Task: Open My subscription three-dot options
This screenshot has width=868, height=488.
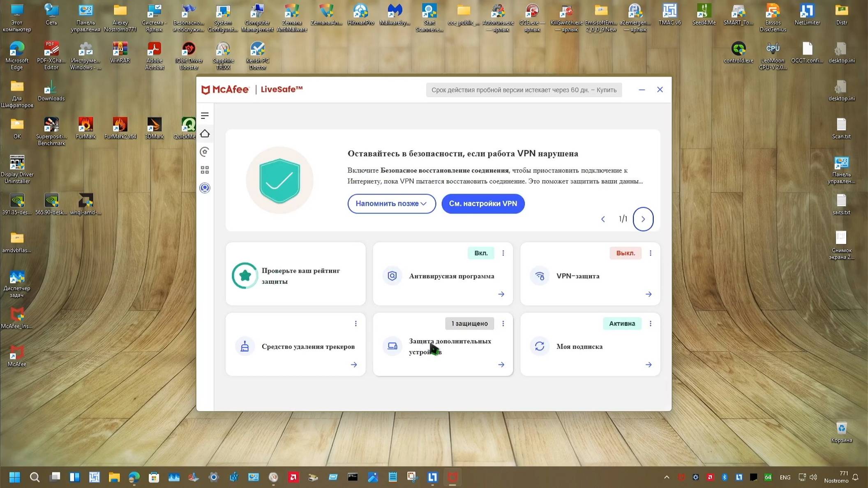Action: point(650,324)
